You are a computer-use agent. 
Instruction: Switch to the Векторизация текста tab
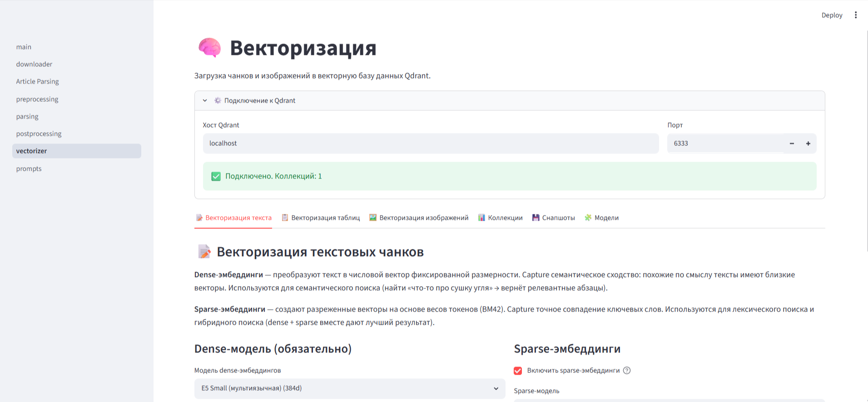[233, 218]
